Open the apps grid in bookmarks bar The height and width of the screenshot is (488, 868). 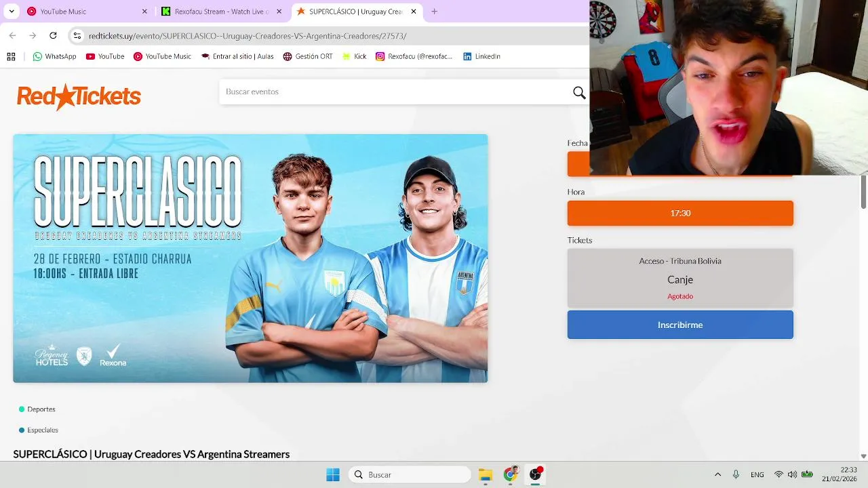tap(11, 56)
